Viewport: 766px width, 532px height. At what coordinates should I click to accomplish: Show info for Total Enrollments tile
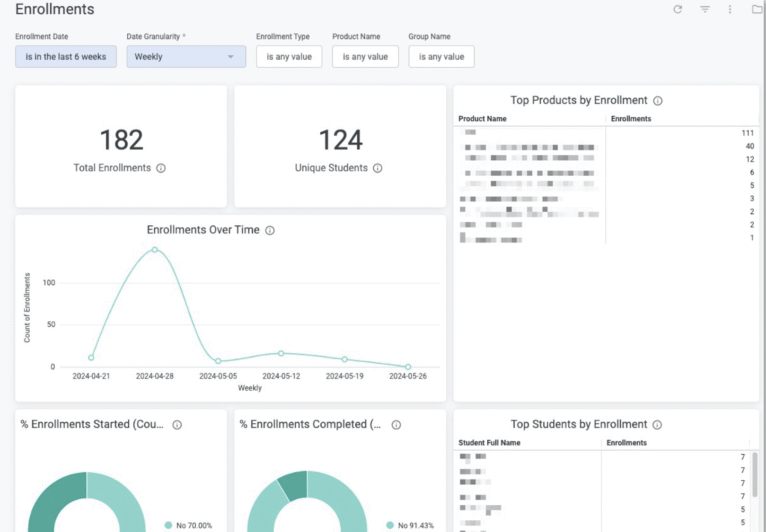pos(161,168)
